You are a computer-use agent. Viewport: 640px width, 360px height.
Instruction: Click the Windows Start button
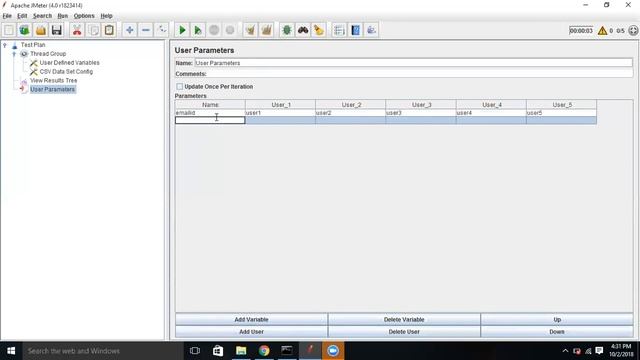point(11,351)
